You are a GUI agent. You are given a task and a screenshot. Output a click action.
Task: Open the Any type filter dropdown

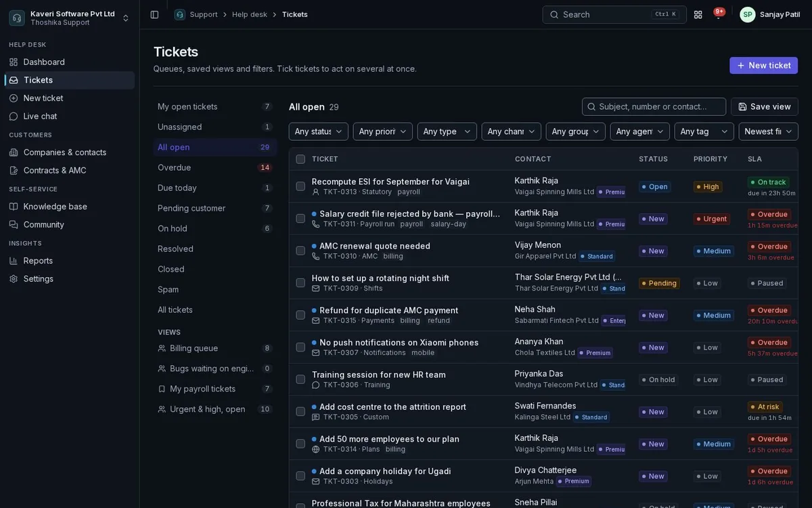(x=447, y=131)
